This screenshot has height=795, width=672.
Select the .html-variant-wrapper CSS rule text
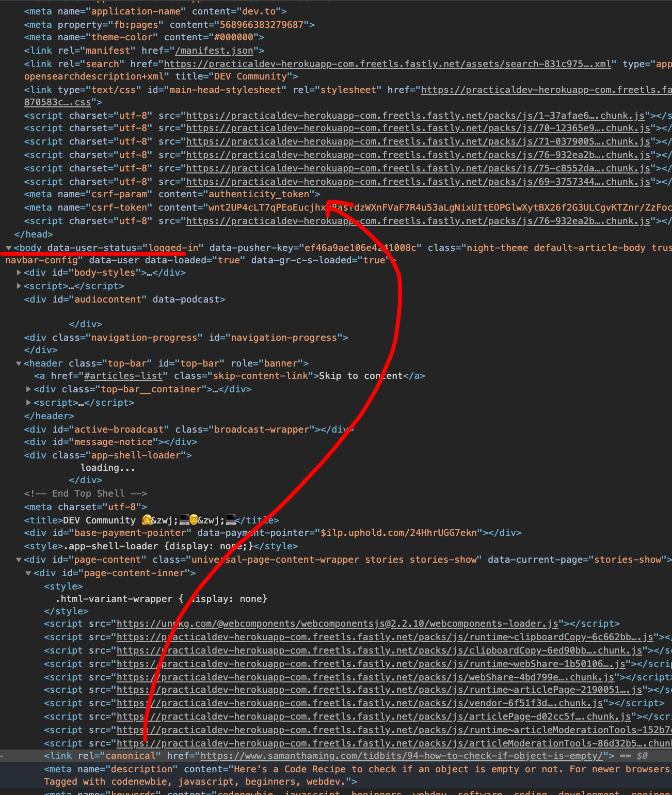point(162,599)
